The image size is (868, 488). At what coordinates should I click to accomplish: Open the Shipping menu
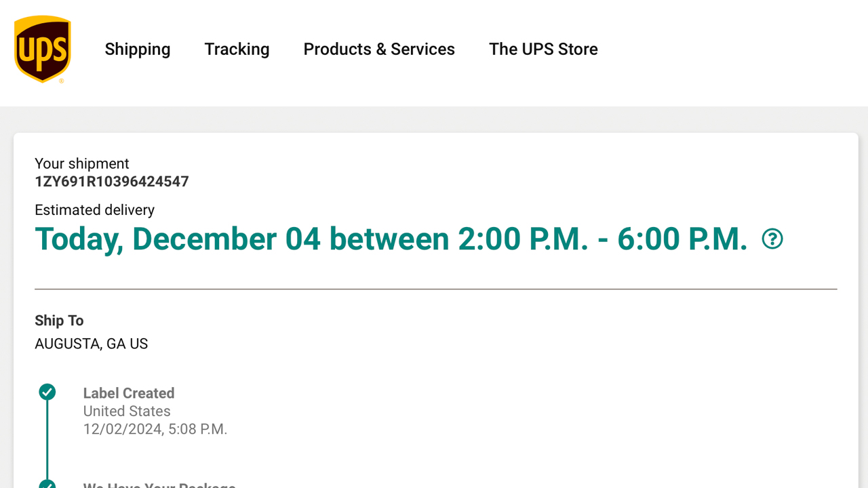pos(138,49)
